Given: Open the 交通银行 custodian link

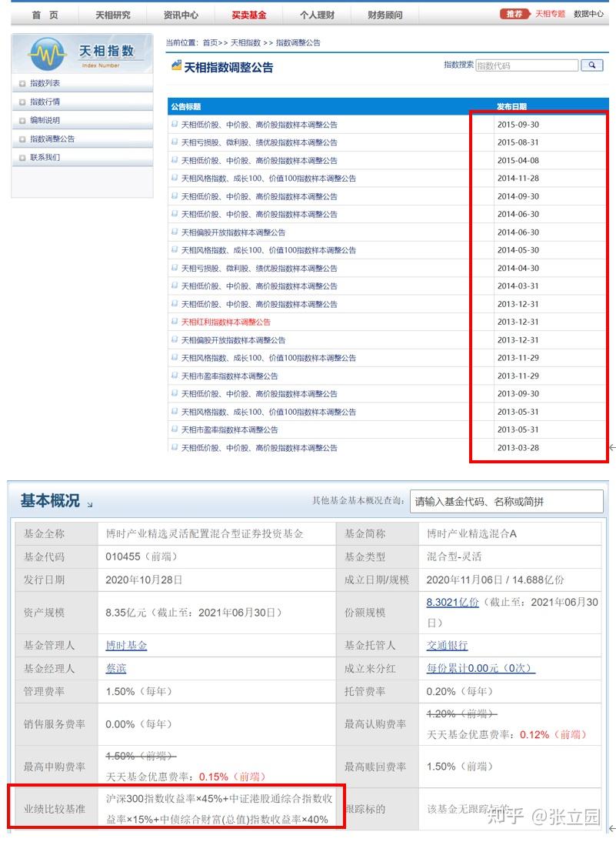Looking at the screenshot, I should point(447,646).
